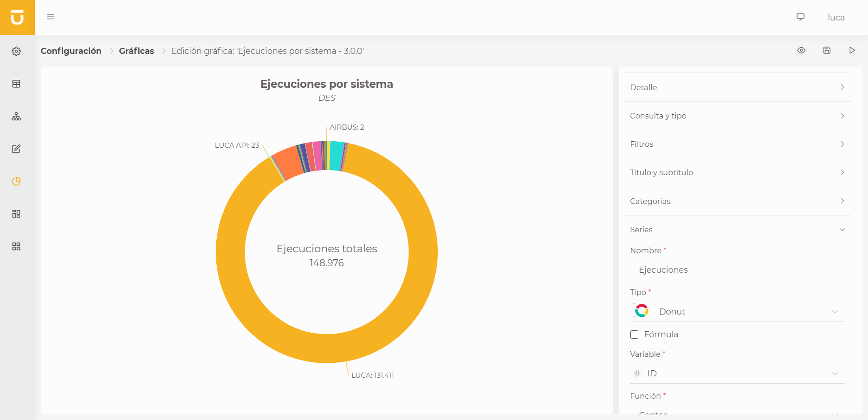Image resolution: width=868 pixels, height=420 pixels.
Task: Expand the Filtros section
Action: click(x=737, y=144)
